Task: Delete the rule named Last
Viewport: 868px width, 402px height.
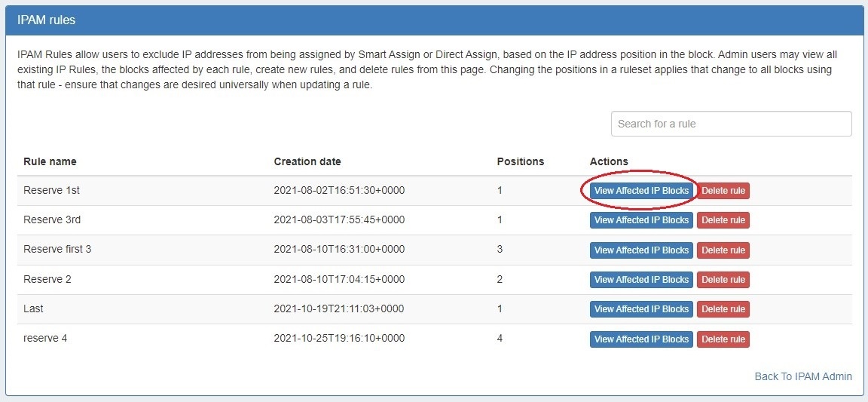Action: point(723,309)
